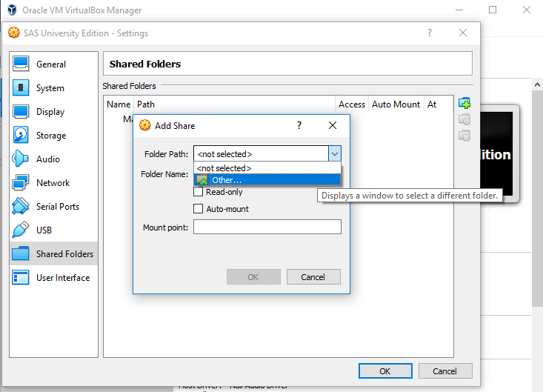
Task: Click the Add Share dialog help question mark
Action: pyautogui.click(x=299, y=125)
